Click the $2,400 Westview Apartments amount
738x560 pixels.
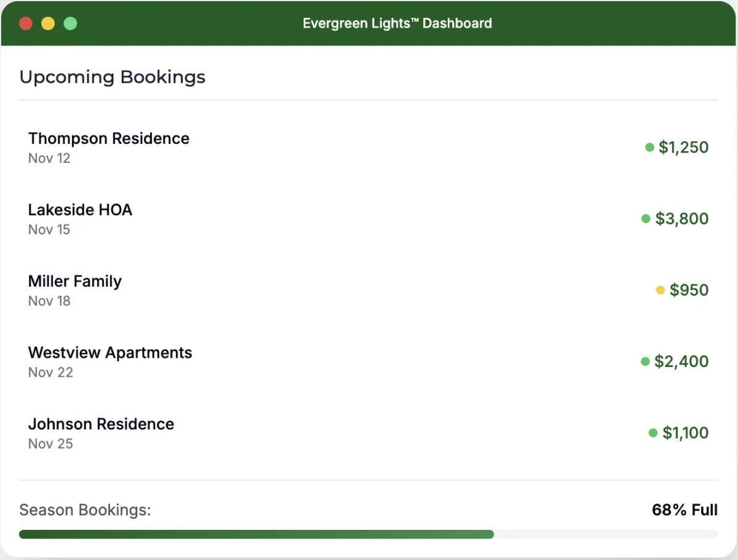coord(681,361)
